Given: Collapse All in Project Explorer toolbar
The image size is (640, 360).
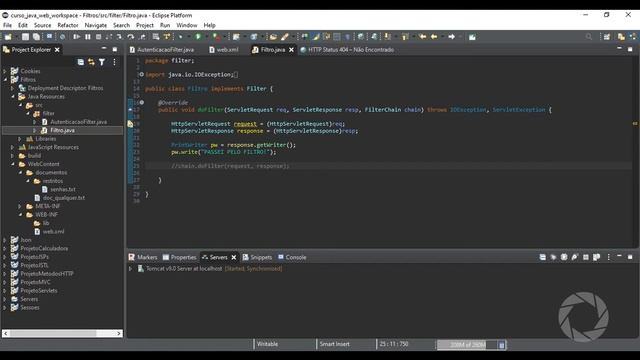Looking at the screenshot, I should point(81,62).
